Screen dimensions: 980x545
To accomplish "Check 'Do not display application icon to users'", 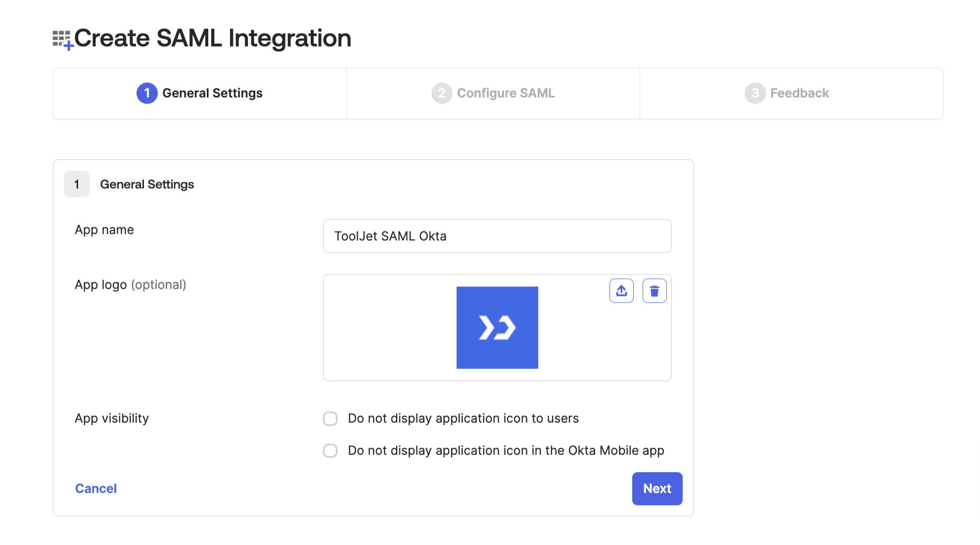I will [330, 419].
